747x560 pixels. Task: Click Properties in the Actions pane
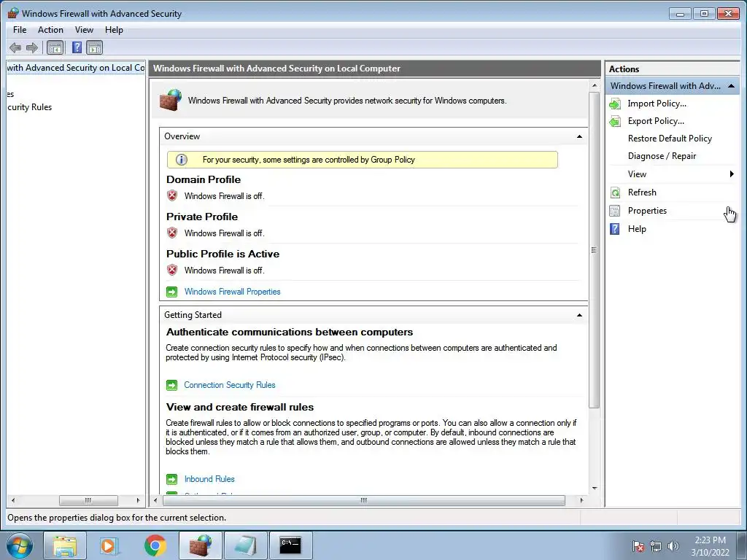click(x=647, y=211)
